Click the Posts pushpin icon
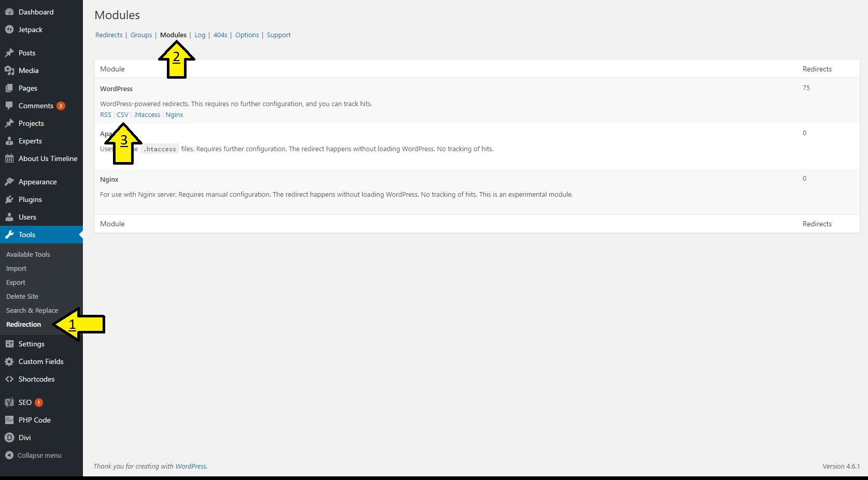The width and height of the screenshot is (868, 480). click(9, 53)
